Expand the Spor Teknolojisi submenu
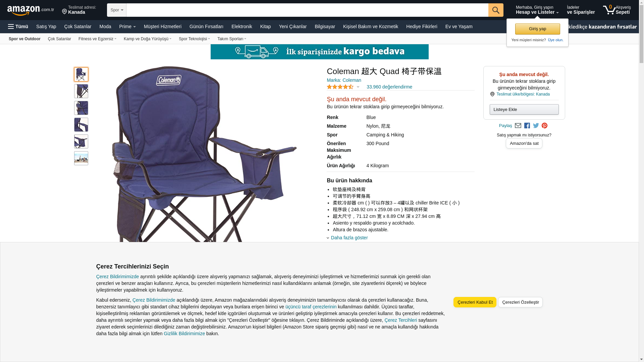 194,39
